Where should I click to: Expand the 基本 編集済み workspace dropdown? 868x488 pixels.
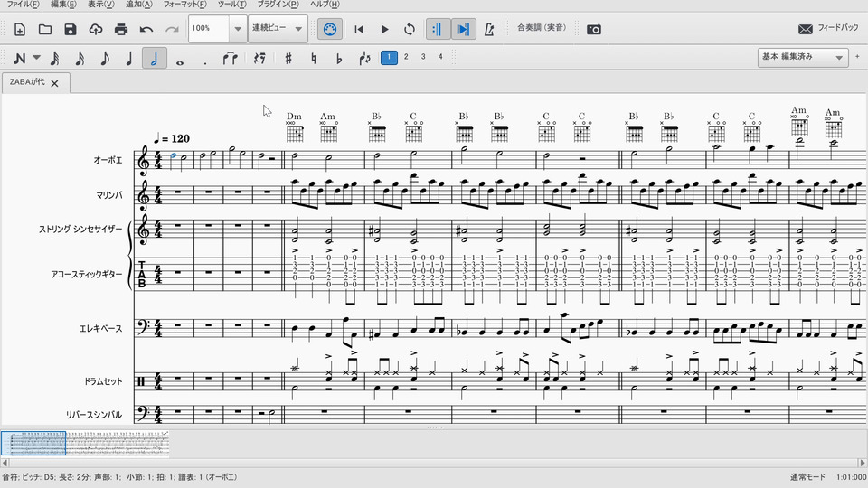(840, 58)
